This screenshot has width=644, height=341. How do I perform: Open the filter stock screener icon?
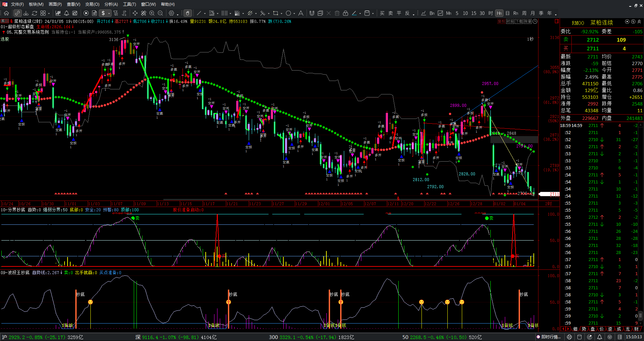click(116, 13)
